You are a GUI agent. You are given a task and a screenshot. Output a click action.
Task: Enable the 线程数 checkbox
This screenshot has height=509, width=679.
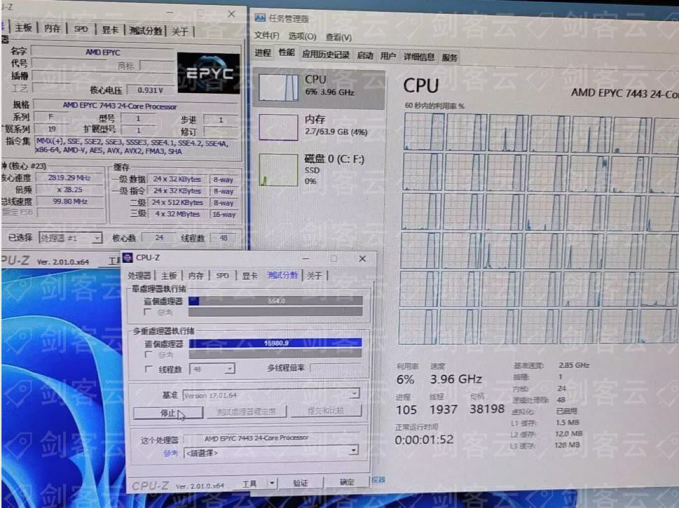pos(149,369)
